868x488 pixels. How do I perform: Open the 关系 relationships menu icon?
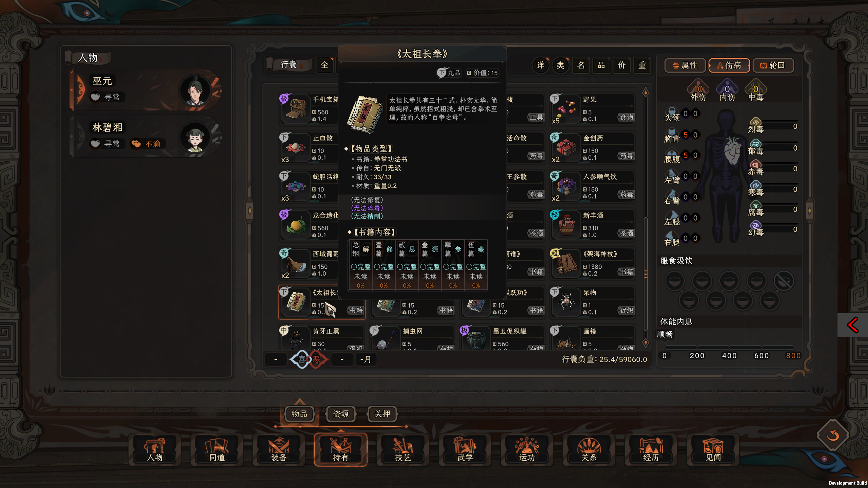point(589,449)
